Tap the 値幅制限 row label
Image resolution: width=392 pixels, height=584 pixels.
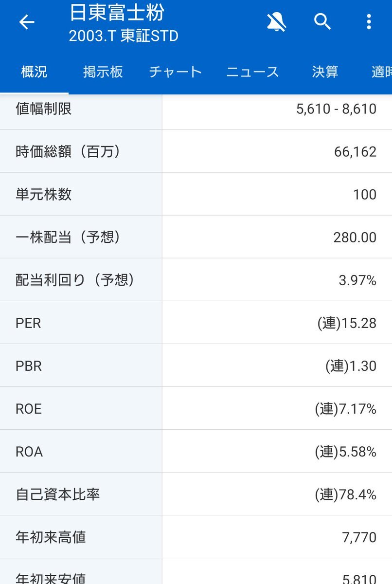(44, 109)
